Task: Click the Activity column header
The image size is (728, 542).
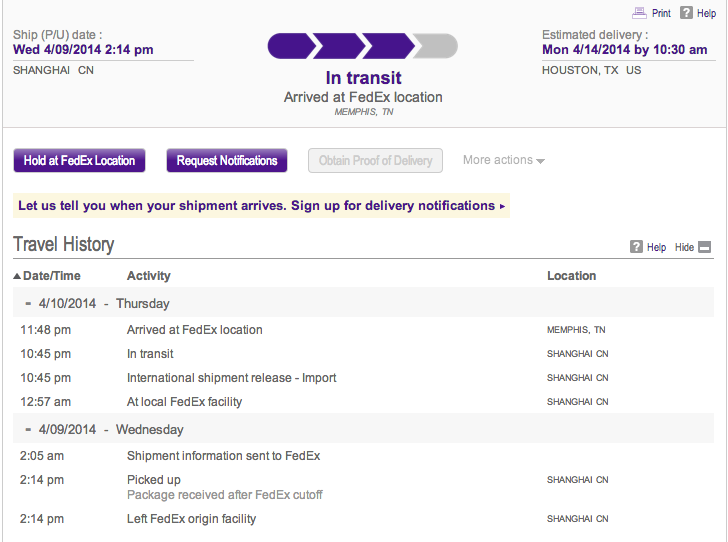Action: (x=149, y=276)
